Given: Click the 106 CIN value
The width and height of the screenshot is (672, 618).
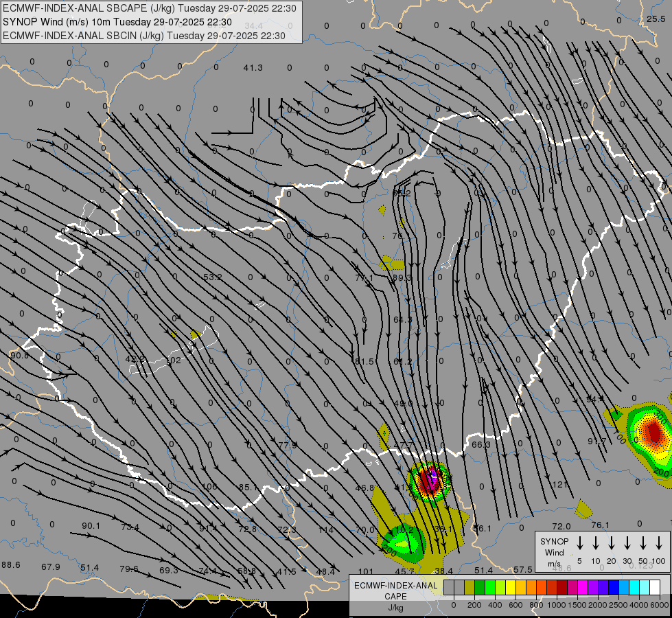Looking at the screenshot, I should (209, 487).
